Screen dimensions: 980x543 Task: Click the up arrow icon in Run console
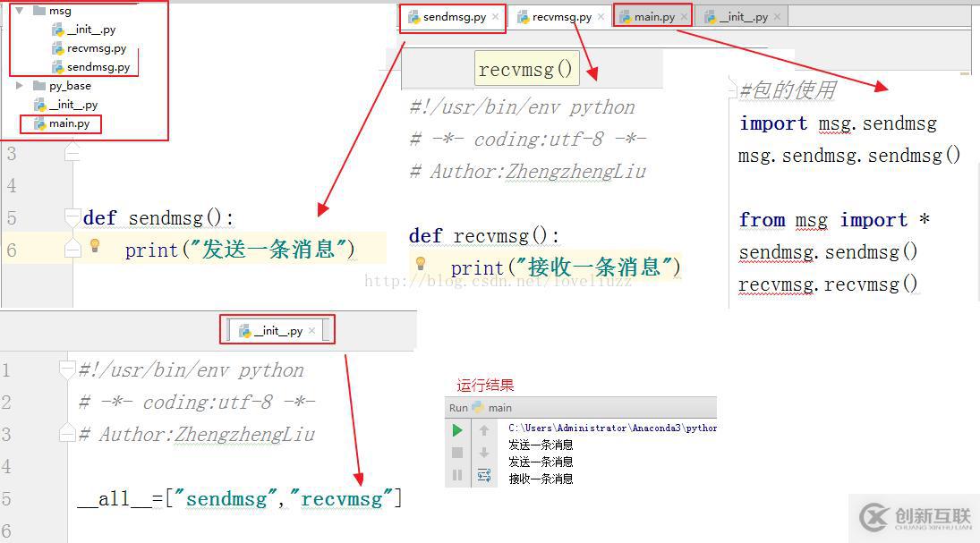click(485, 429)
